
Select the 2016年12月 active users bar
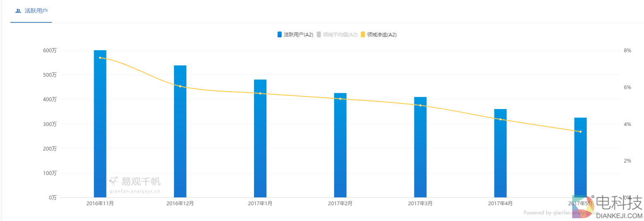coord(180,132)
